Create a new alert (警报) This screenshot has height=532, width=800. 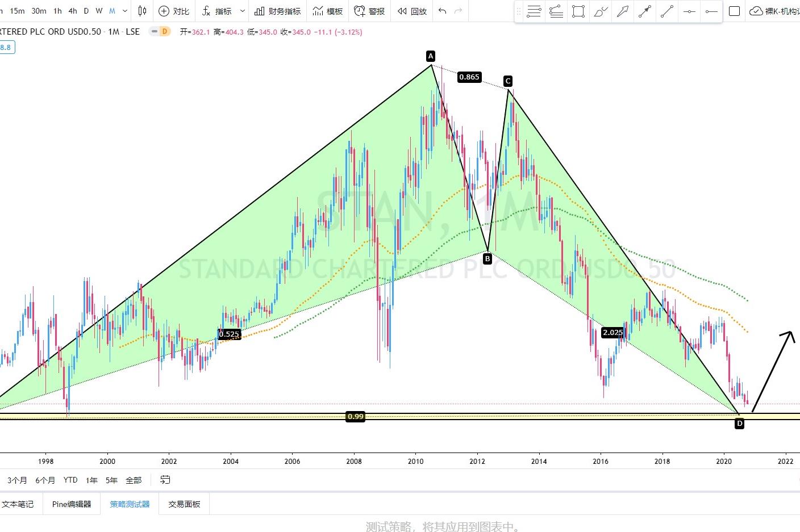coord(369,11)
